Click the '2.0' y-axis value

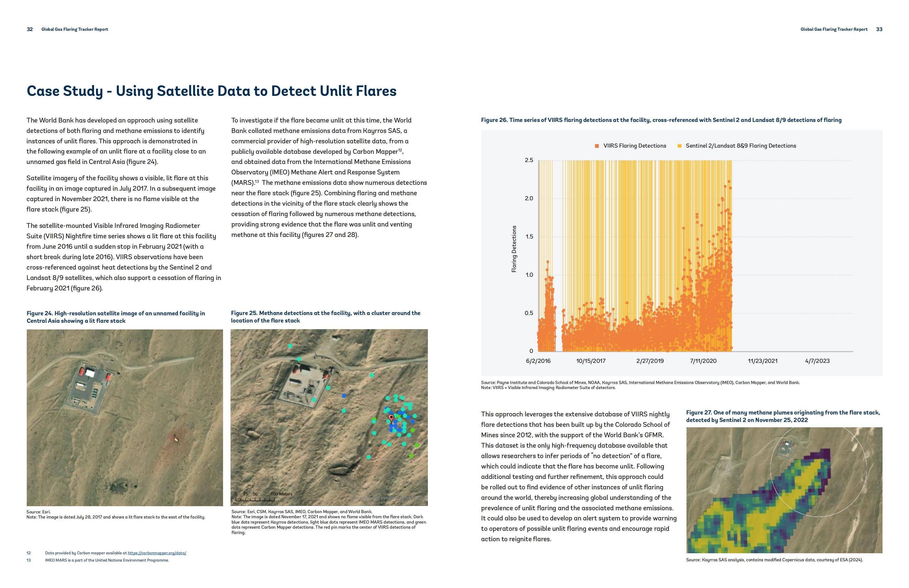(x=529, y=199)
